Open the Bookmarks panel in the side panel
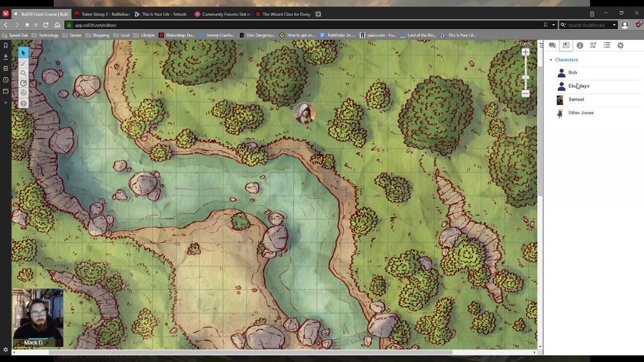The height and width of the screenshot is (362, 644). [x=6, y=45]
